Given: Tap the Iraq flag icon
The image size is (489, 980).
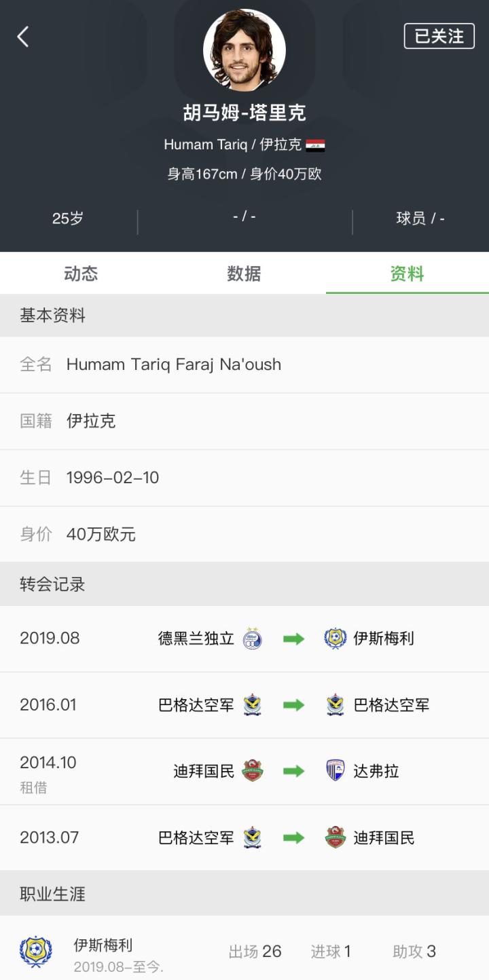Looking at the screenshot, I should click(x=315, y=145).
